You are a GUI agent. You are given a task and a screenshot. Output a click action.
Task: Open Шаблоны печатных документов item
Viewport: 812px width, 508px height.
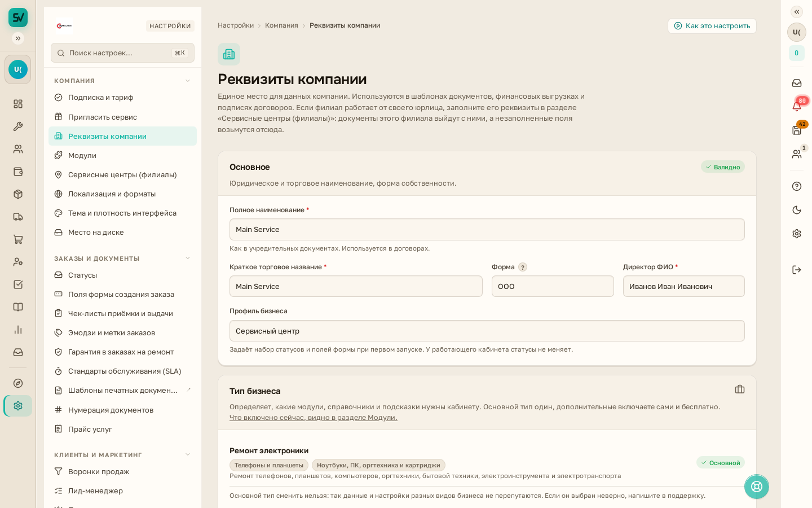pos(122,391)
